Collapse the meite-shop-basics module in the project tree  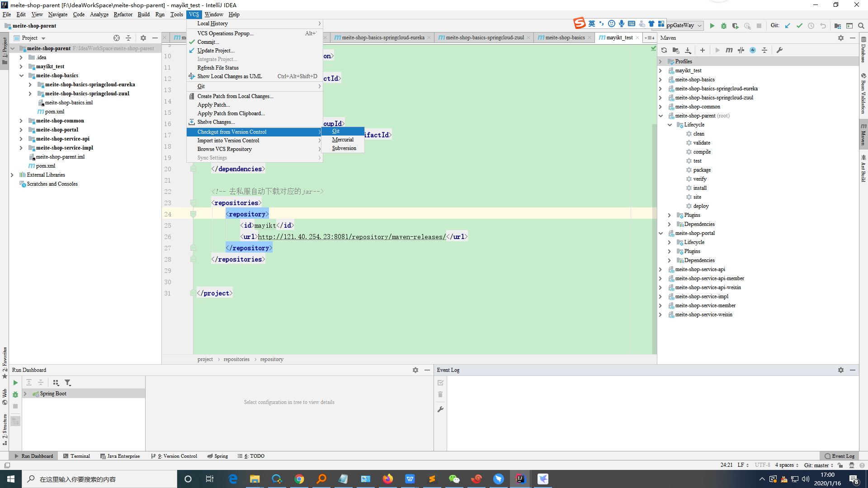coord(21,75)
